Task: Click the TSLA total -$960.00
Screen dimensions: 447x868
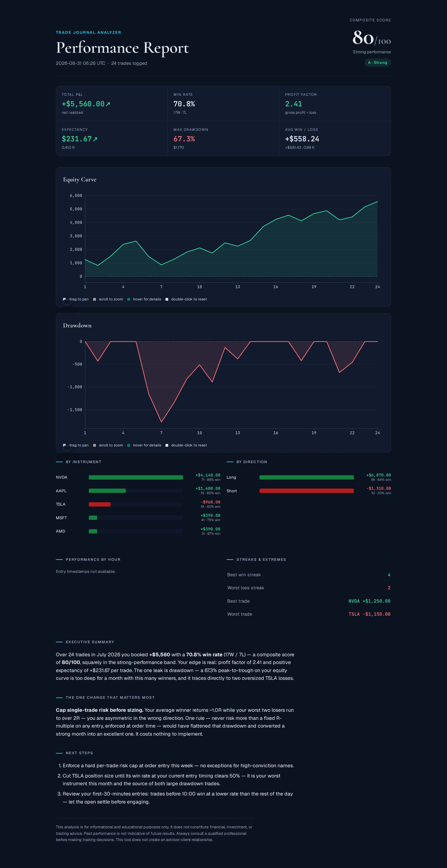Action: tap(210, 502)
